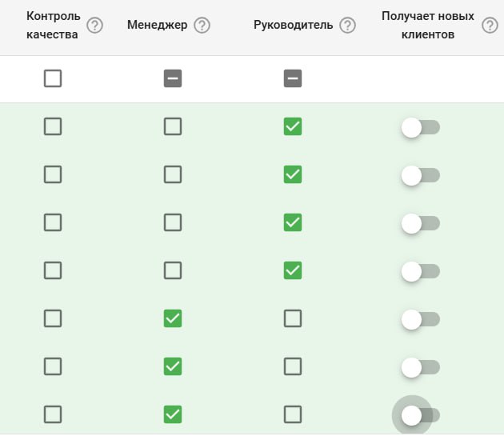Uncheck Руководитель checkbox in first row
The height and width of the screenshot is (440, 504).
293,126
